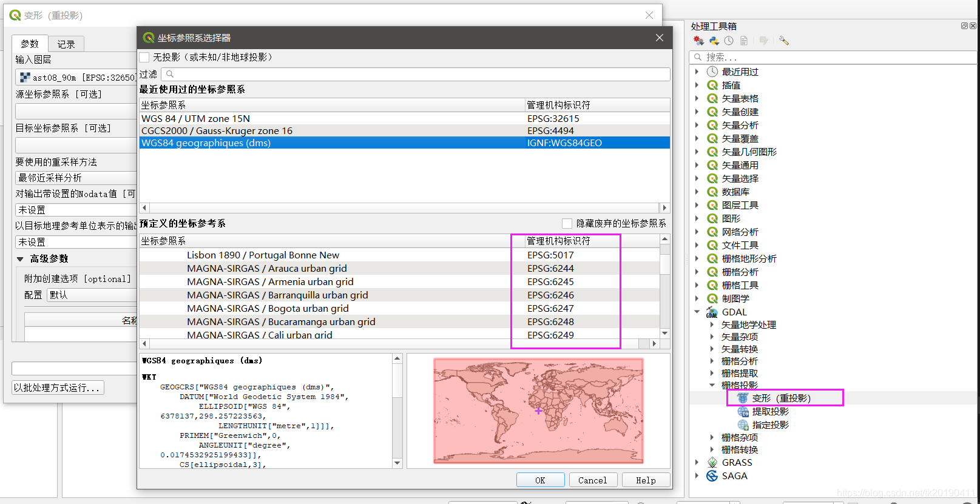The image size is (980, 504).
Task: Click OK in the CRS selector
Action: tap(540, 480)
